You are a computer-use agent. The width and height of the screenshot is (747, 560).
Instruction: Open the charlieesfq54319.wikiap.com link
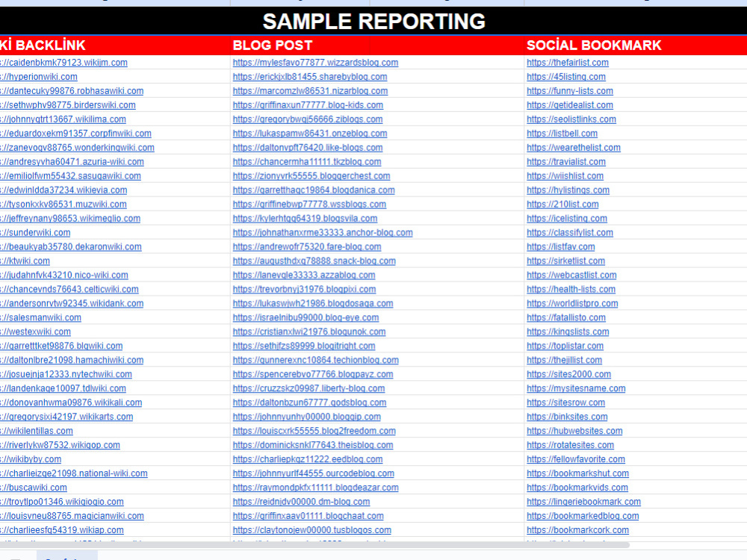[62, 530]
